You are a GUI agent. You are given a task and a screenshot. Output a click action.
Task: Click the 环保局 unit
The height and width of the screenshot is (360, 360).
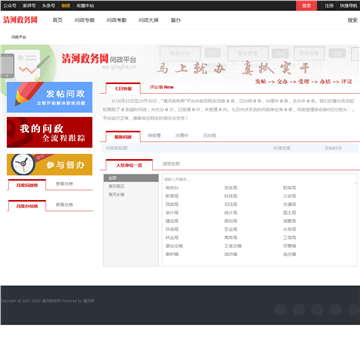click(x=172, y=229)
